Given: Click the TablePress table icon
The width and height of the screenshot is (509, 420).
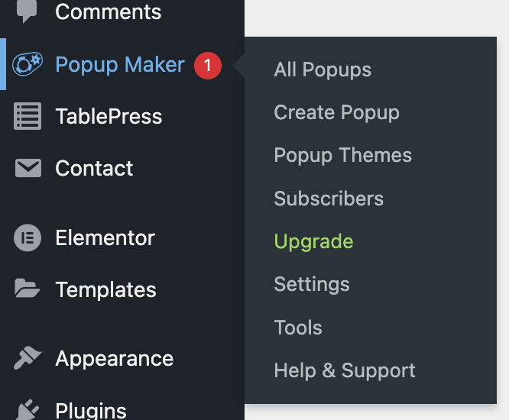Looking at the screenshot, I should click(28, 116).
